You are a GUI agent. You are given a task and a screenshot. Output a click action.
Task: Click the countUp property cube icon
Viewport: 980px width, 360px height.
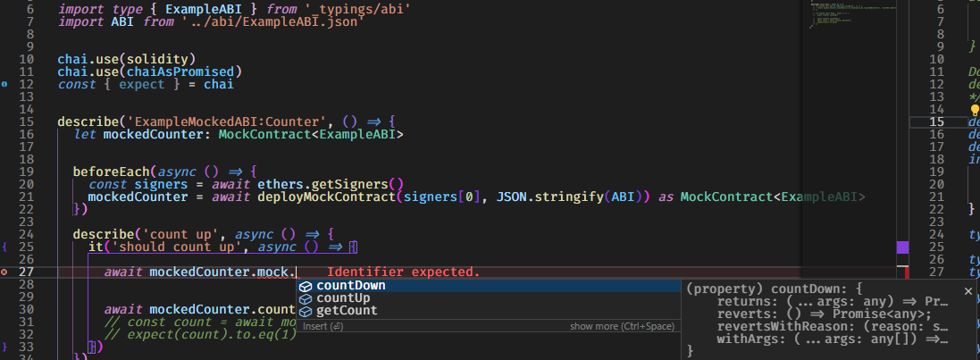click(x=306, y=298)
